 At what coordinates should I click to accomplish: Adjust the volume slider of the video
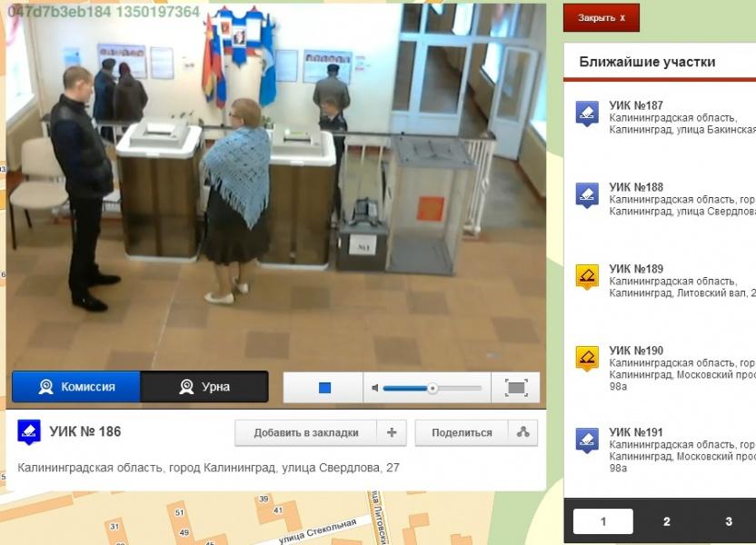[433, 388]
